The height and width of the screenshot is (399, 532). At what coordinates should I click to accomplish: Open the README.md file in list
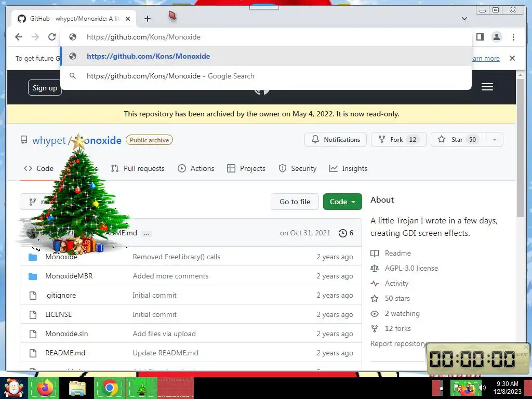click(x=65, y=353)
